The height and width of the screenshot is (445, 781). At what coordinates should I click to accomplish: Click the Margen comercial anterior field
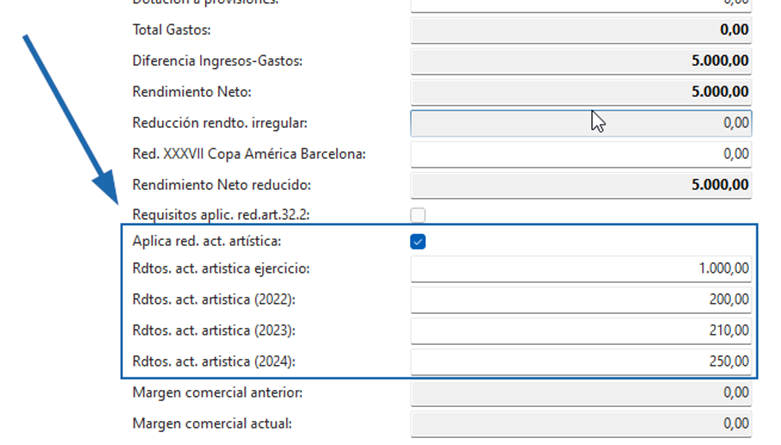tap(581, 392)
